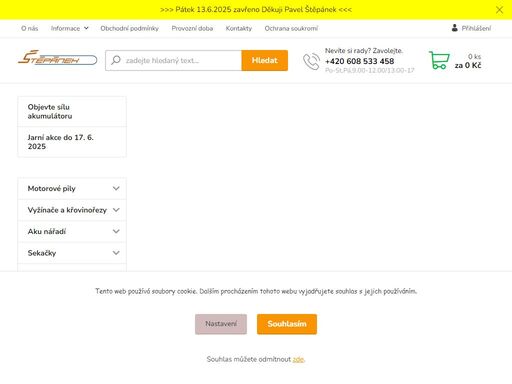Screen dimensions: 512x384
Task: Focus the search text field
Action: point(173,60)
